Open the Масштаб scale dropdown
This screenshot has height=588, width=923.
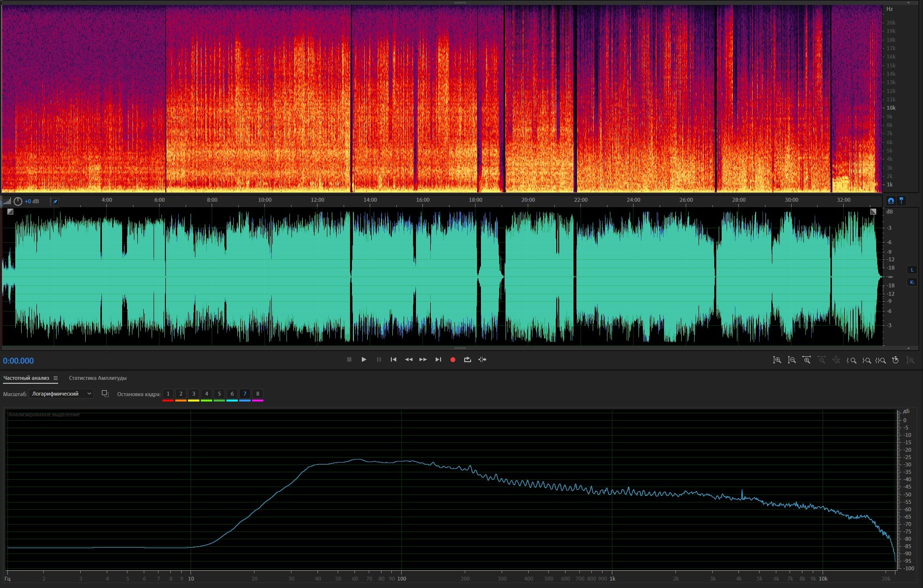pyautogui.click(x=61, y=394)
